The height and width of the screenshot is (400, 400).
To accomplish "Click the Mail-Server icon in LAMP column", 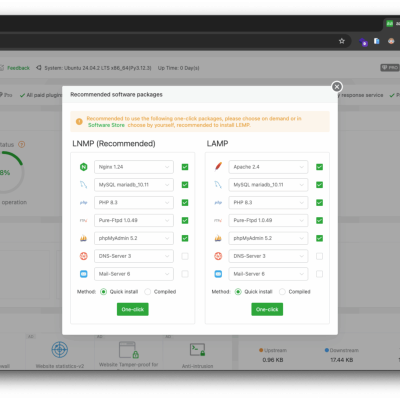I will pos(218,274).
